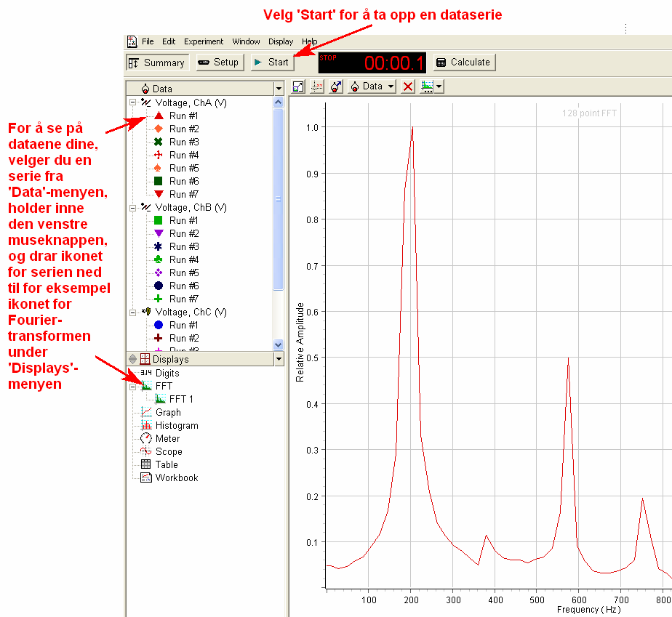Screen dimensions: 672x617
Task: Select the dark circle Run #6 under Voltage, ChB
Action: 177,286
